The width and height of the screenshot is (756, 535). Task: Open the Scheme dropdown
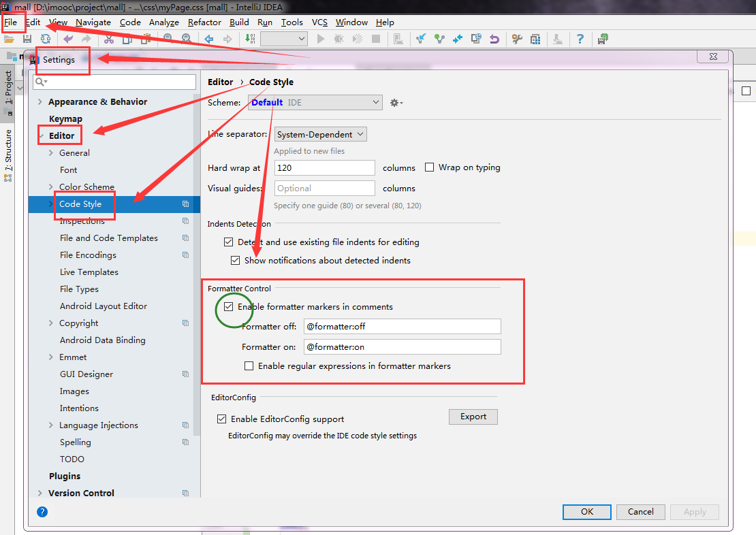coord(315,103)
